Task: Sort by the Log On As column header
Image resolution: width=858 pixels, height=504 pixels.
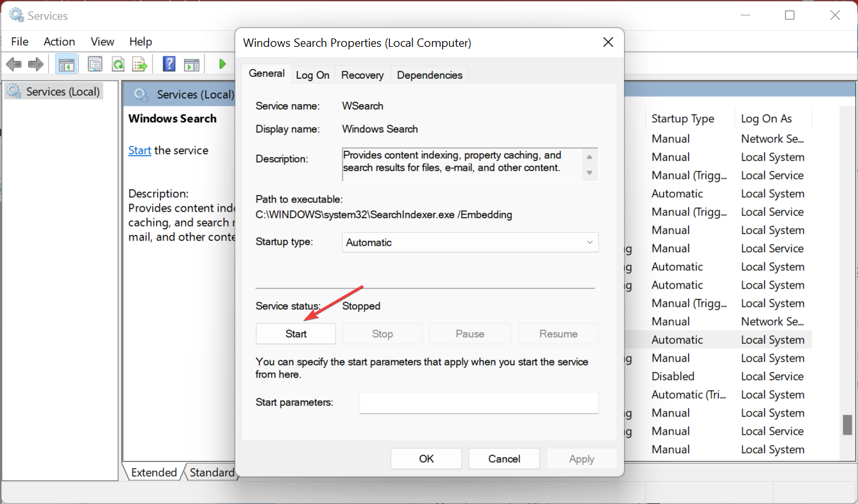Action: point(773,119)
